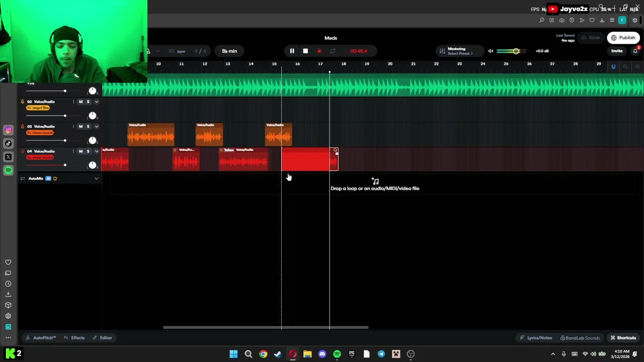Viewport: 644px width, 362px height.
Task: Solo track 03 Voice/Audio
Action: (88, 126)
